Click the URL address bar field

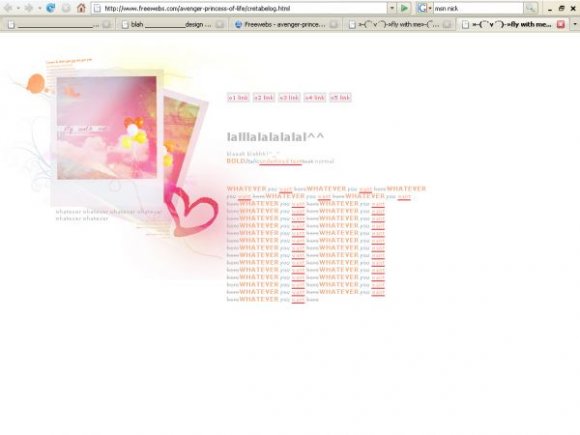click(240, 8)
